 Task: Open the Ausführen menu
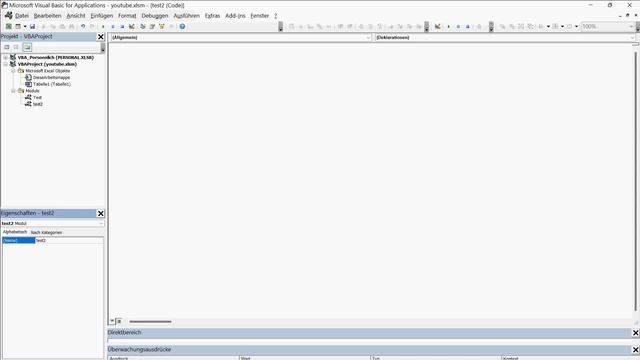[x=187, y=16]
